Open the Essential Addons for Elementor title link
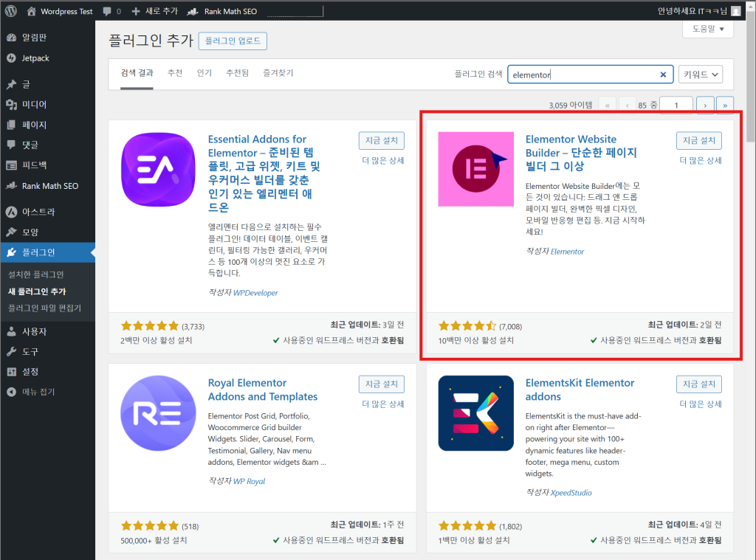Screen dimensions: 756x560 pyautogui.click(x=264, y=173)
